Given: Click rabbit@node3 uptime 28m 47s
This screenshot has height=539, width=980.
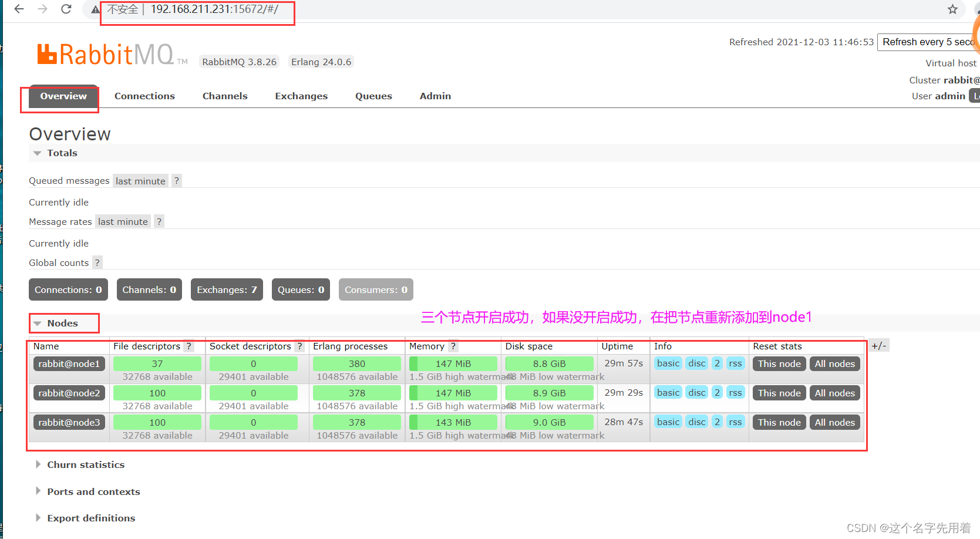Looking at the screenshot, I should click(624, 422).
